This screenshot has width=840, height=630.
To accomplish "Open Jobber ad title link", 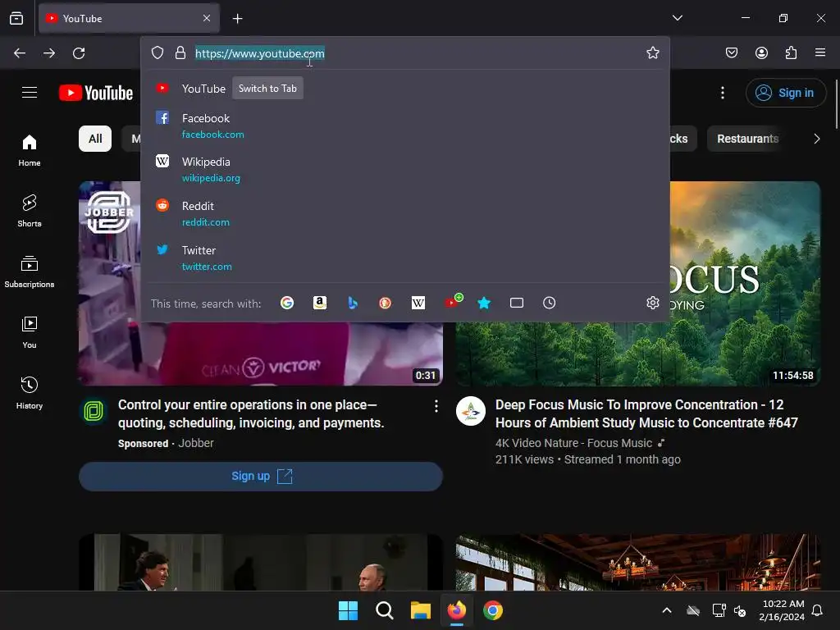I will pyautogui.click(x=251, y=413).
